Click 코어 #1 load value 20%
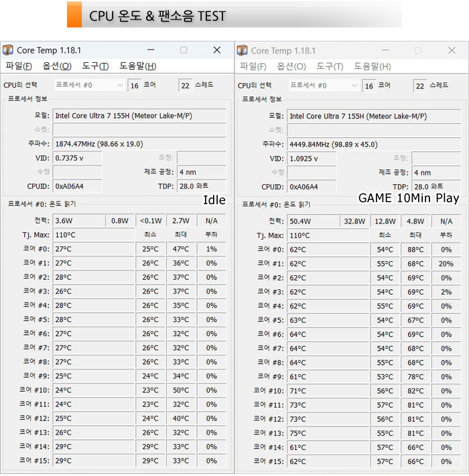This screenshot has height=476, width=469. 446,264
